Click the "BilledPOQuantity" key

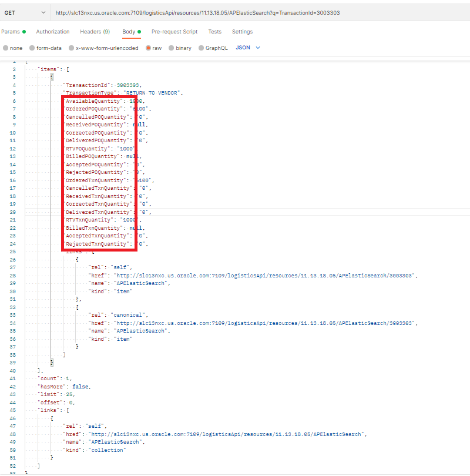[x=92, y=156]
